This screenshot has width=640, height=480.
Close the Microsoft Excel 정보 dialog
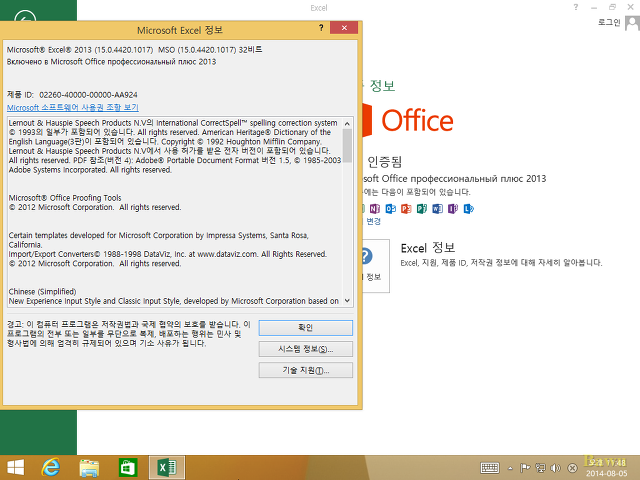[344, 28]
